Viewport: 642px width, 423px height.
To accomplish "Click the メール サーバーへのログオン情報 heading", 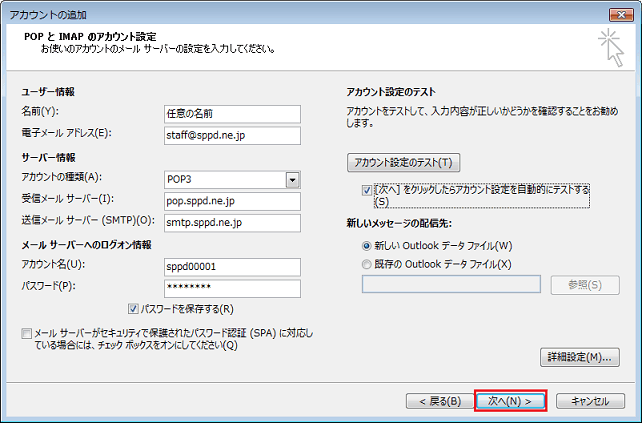I will (x=86, y=245).
